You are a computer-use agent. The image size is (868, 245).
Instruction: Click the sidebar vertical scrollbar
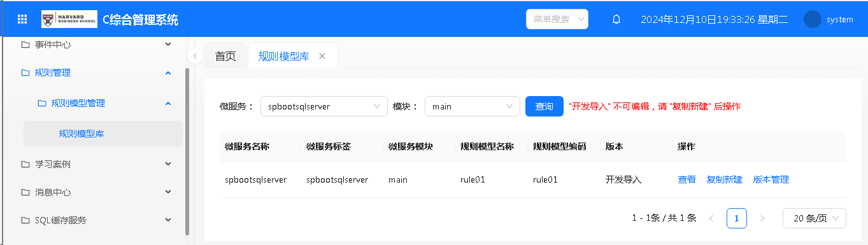tap(187, 151)
